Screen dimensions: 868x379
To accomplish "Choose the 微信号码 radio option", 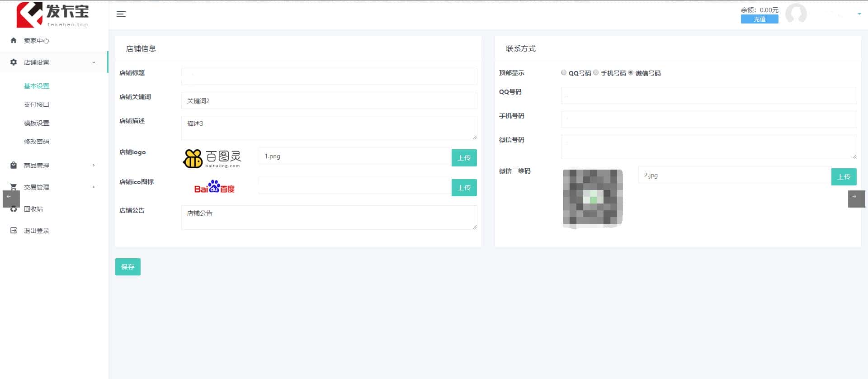I will point(631,73).
